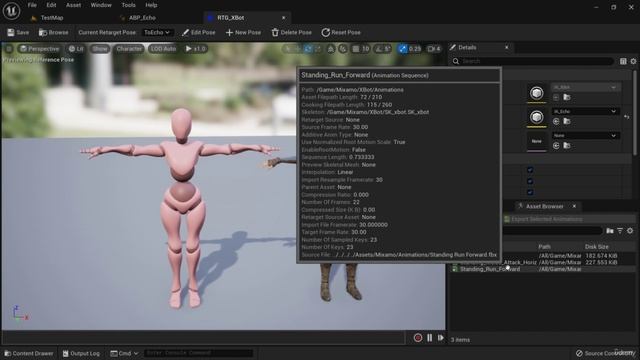This screenshot has width=640, height=360.
Task: Close the RTG_XBot tab
Action: pos(284,18)
